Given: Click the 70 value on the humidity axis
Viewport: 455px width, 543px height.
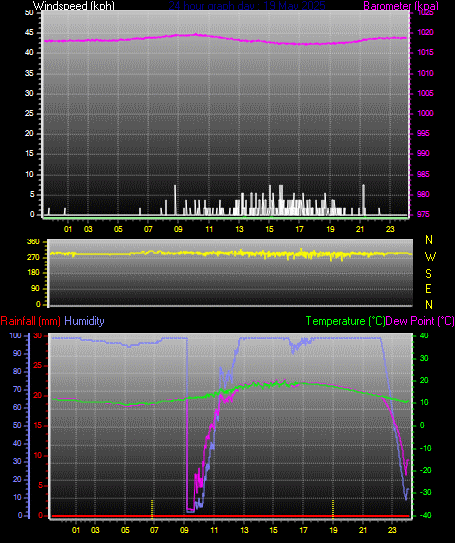Looking at the screenshot, I should [17, 389].
